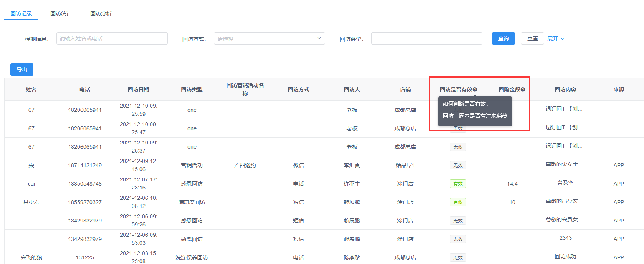The image size is (644, 264).
Task: Click 有效 tag in 吕少宏 row
Action: coord(458,202)
